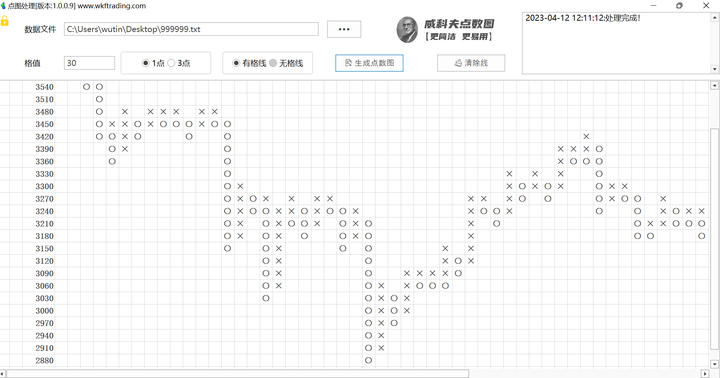Click the 3480 price row label
Viewport: 720px width, 378px height.
45,112
